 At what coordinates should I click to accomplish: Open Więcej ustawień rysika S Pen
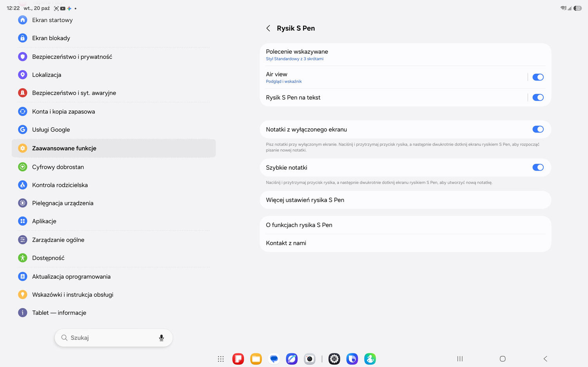(x=405, y=200)
